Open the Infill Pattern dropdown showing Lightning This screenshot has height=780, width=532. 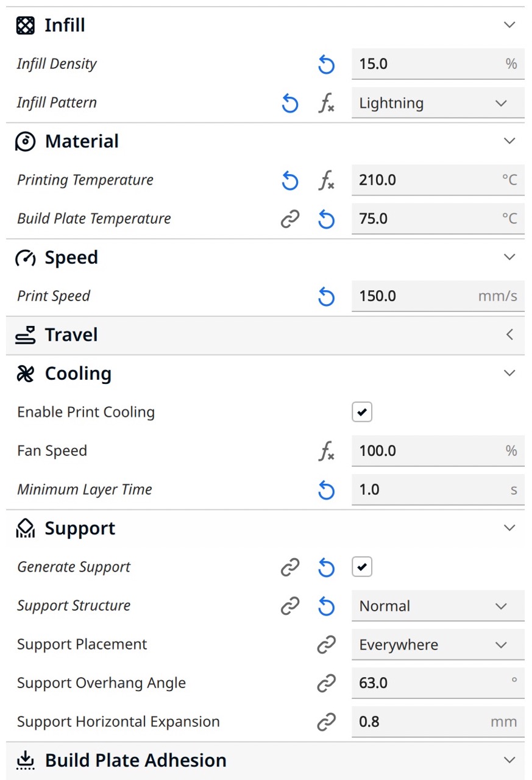pyautogui.click(x=437, y=103)
